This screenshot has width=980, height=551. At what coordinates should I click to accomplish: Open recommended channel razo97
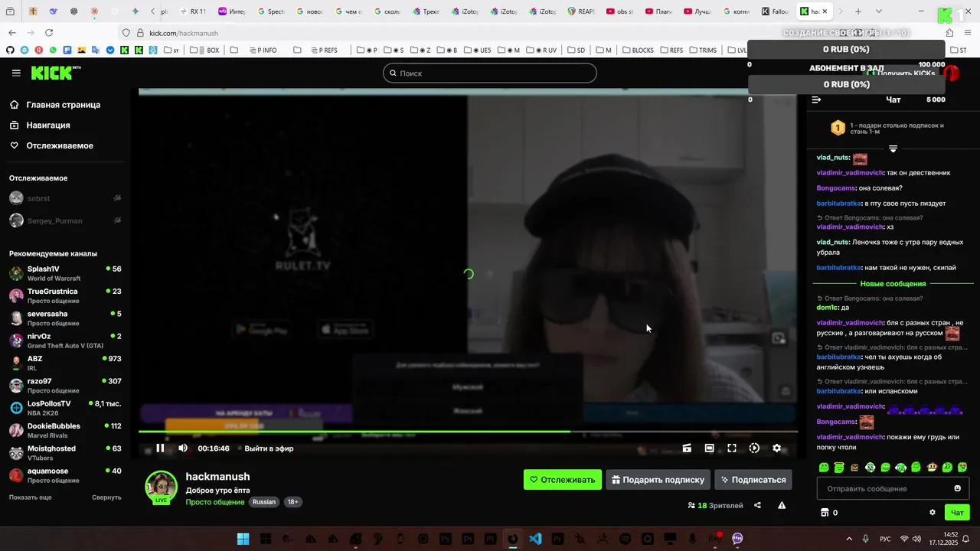(65, 386)
